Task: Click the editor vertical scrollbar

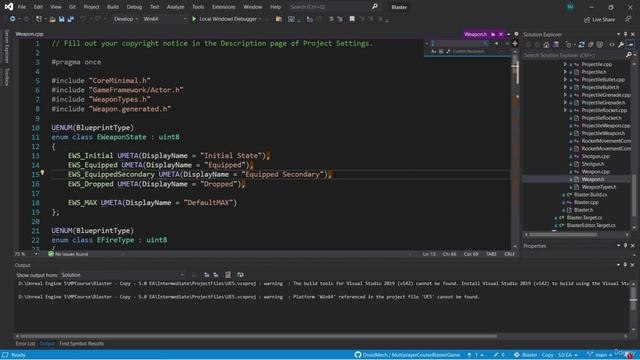Action: 515,149
